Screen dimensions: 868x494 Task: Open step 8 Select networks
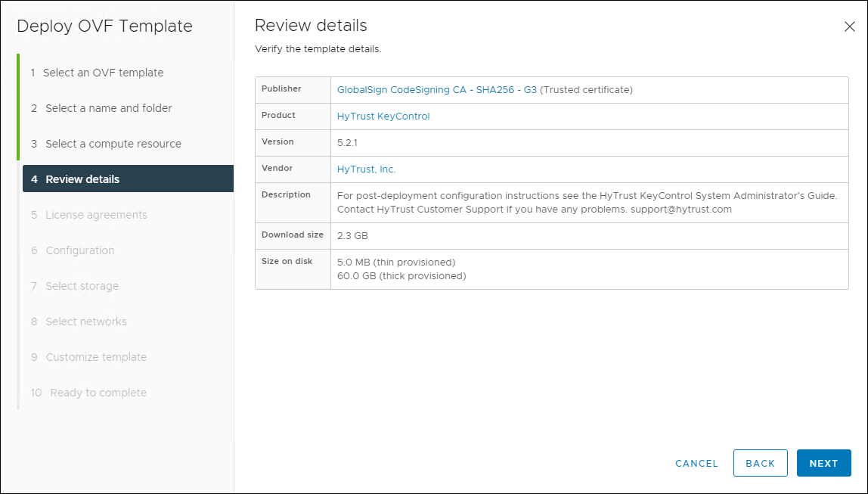(79, 322)
